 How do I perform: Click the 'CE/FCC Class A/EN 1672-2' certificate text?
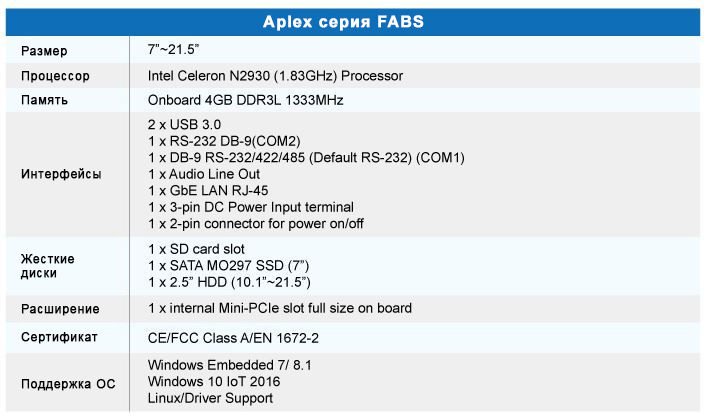coord(233,338)
